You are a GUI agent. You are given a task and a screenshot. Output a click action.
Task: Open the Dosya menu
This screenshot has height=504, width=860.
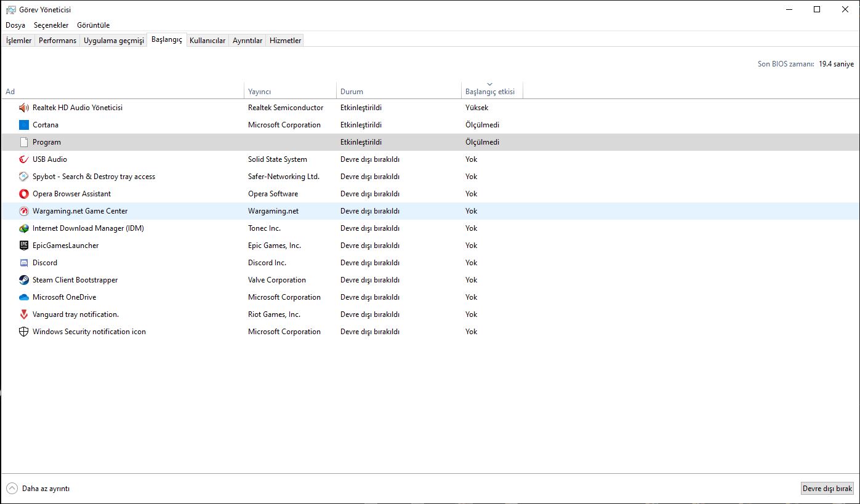15,25
